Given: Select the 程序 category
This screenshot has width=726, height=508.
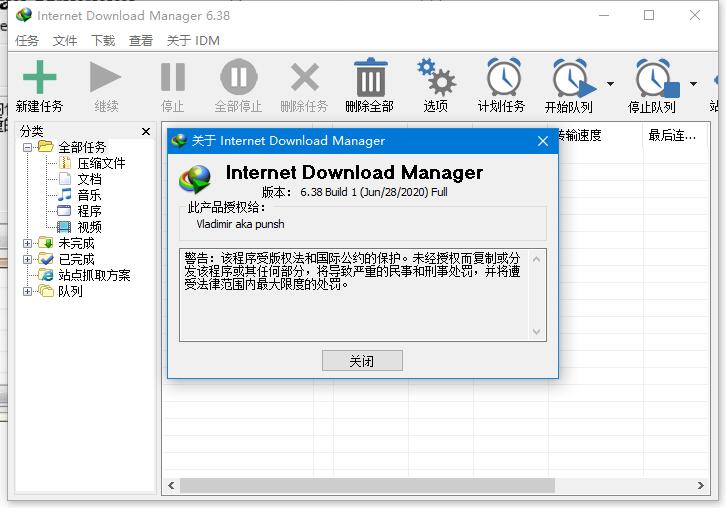Looking at the screenshot, I should click(89, 211).
